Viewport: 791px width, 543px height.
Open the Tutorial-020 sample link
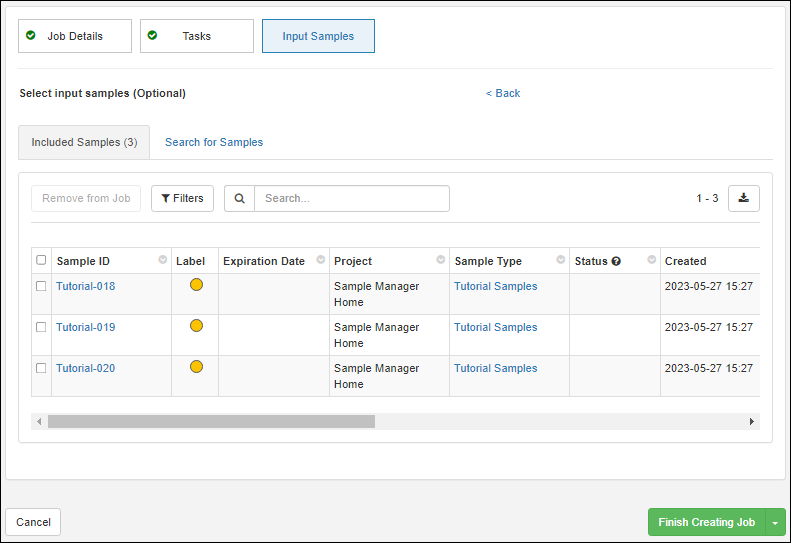coord(86,368)
